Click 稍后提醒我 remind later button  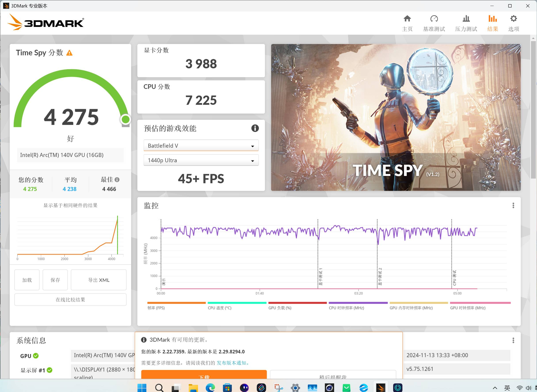pyautogui.click(x=333, y=375)
